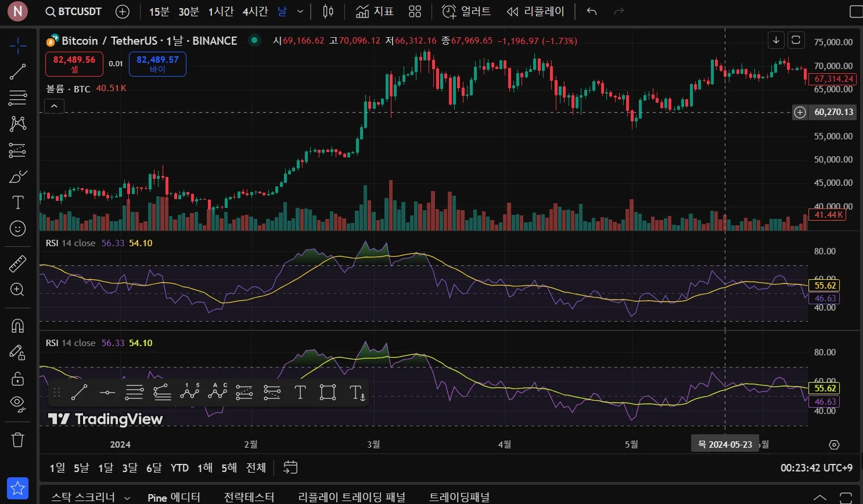Switch to the 1시간 timeframe
Image resolution: width=863 pixels, height=504 pixels.
(x=221, y=12)
